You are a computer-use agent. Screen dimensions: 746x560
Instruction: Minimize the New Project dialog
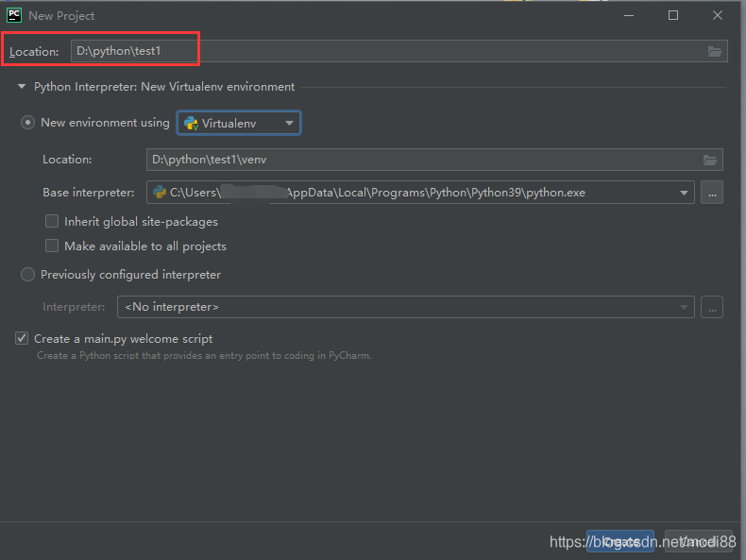[629, 15]
